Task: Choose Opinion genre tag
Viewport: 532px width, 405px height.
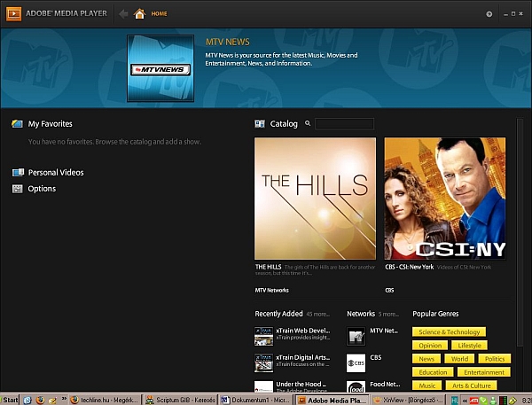Action: (x=430, y=346)
